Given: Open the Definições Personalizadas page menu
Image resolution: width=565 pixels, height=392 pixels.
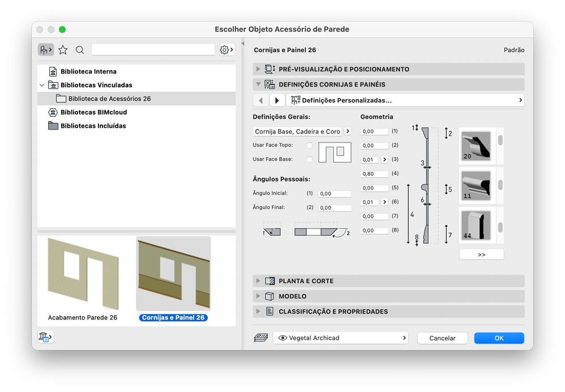Looking at the screenshot, I should (x=405, y=101).
